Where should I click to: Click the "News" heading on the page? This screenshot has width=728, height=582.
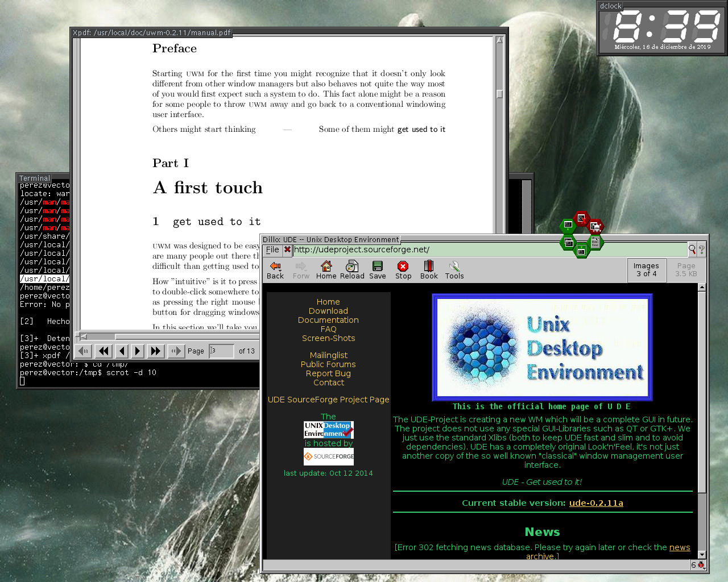542,532
